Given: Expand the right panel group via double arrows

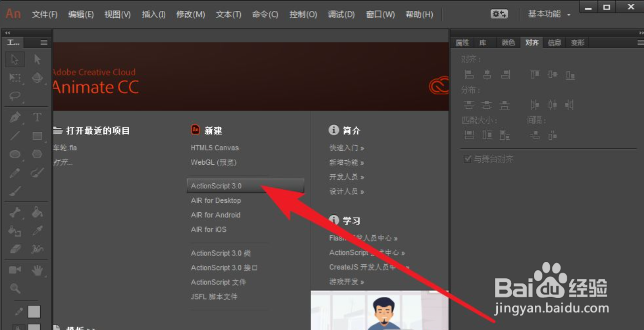Looking at the screenshot, I should (640, 32).
